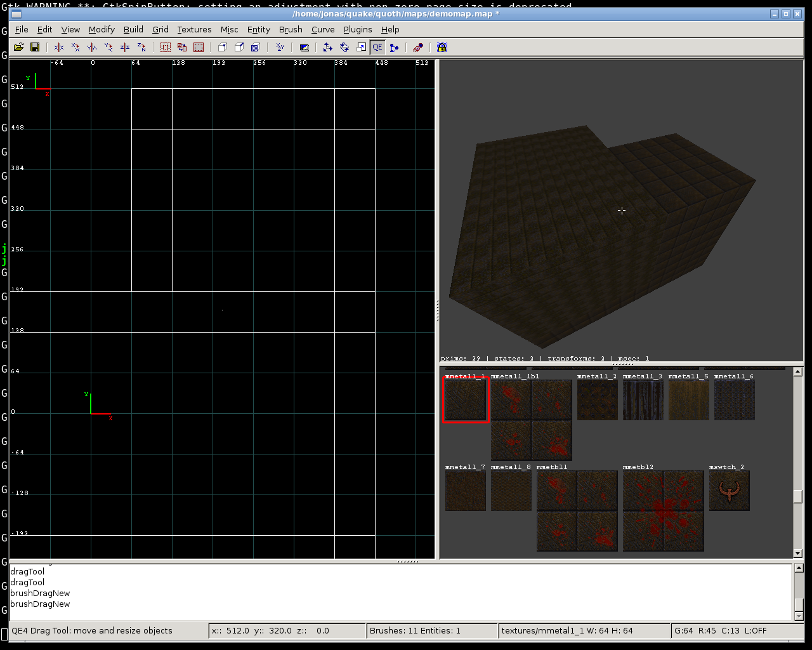Open the Help menu

pyautogui.click(x=390, y=29)
